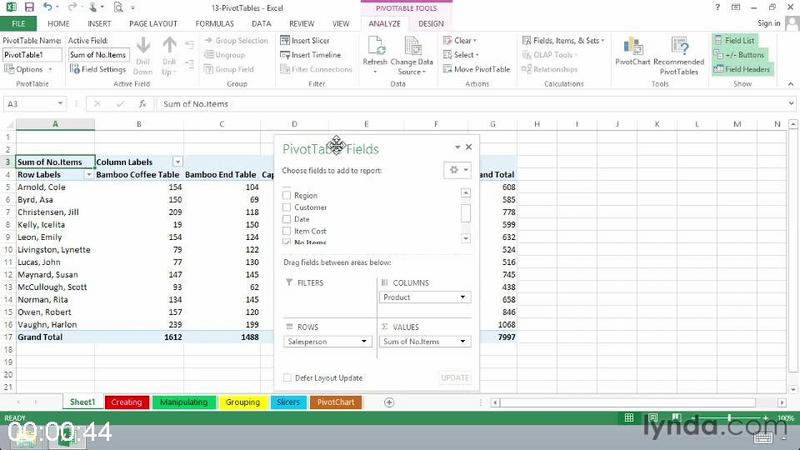Check the Item Cost field checkbox
The image size is (800, 450).
tap(287, 231)
